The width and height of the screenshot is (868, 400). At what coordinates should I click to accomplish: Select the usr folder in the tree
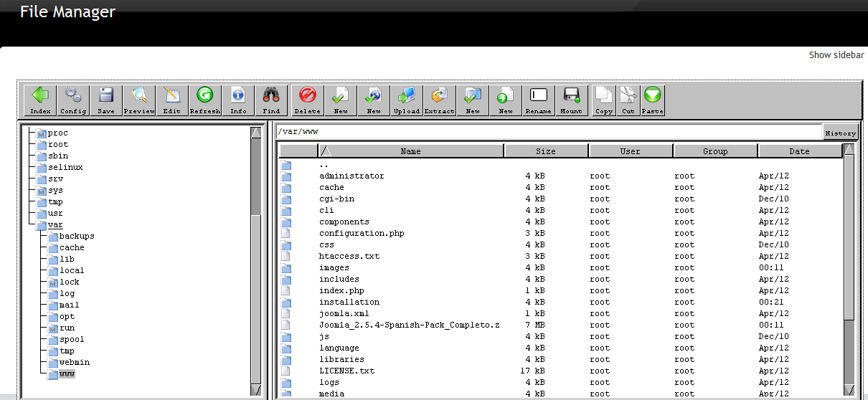pyautogui.click(x=55, y=213)
